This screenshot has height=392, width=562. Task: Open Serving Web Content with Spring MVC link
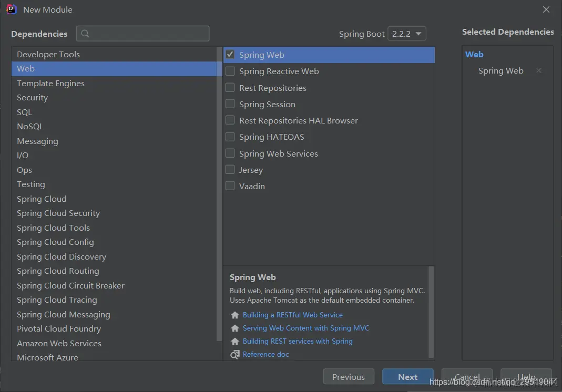[306, 328]
